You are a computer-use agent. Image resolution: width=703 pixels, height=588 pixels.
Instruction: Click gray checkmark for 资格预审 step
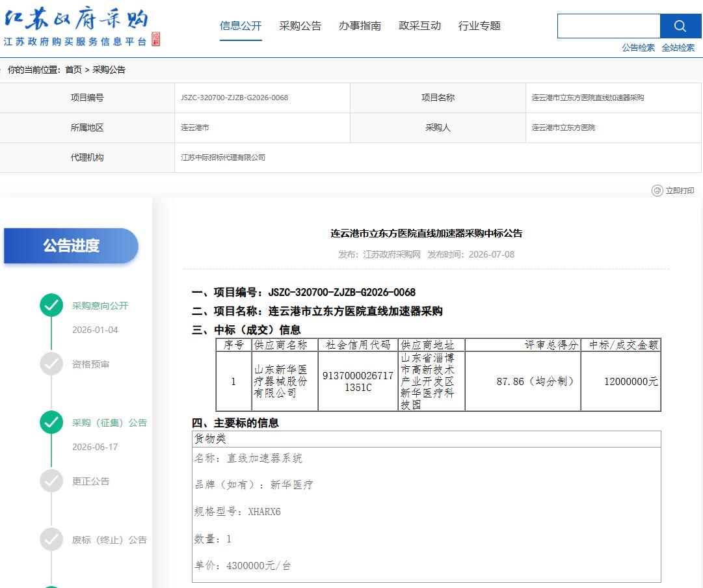click(x=51, y=364)
